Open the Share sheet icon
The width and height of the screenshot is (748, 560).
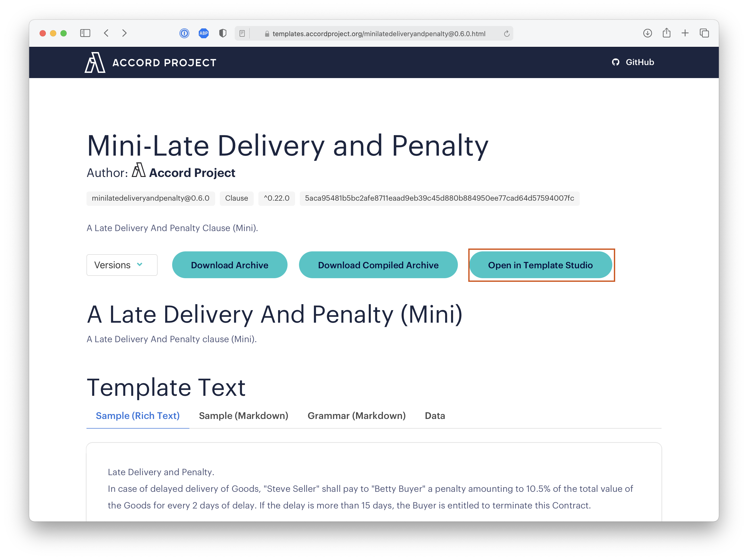click(x=666, y=33)
